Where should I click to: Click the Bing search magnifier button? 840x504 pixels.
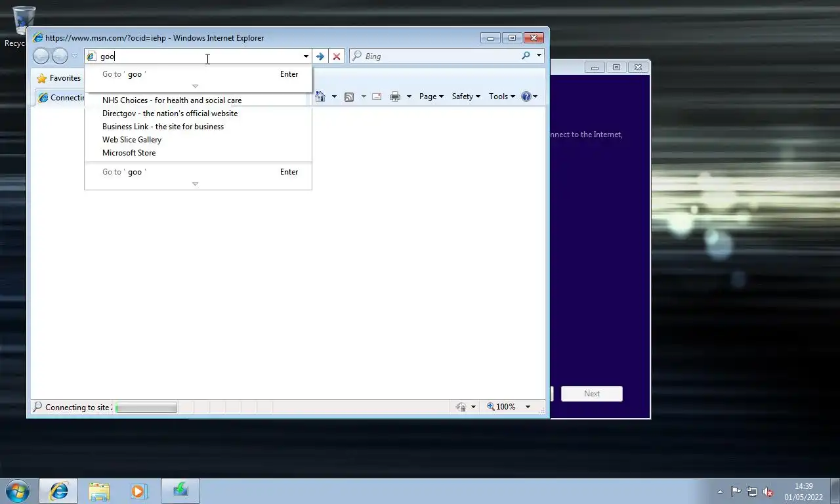tap(526, 56)
